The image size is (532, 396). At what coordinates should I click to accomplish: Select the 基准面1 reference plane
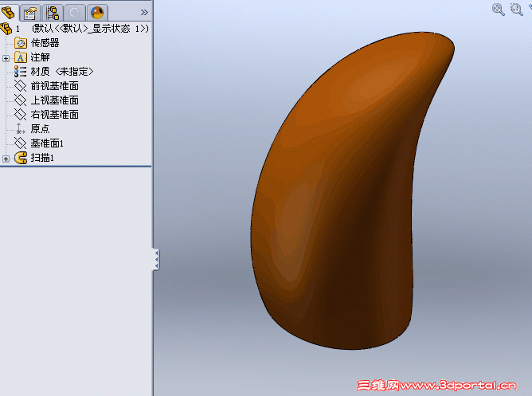47,143
